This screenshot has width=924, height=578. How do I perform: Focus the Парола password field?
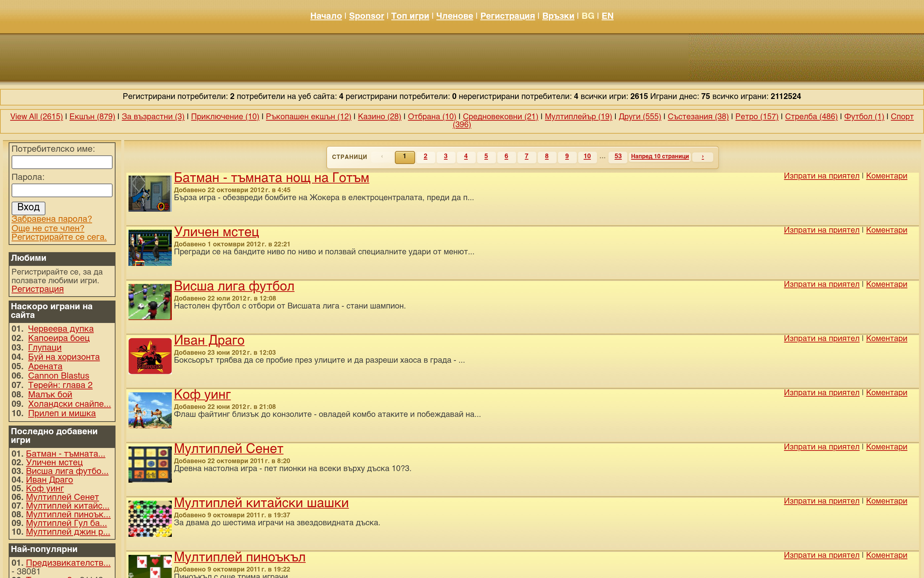pyautogui.click(x=62, y=190)
